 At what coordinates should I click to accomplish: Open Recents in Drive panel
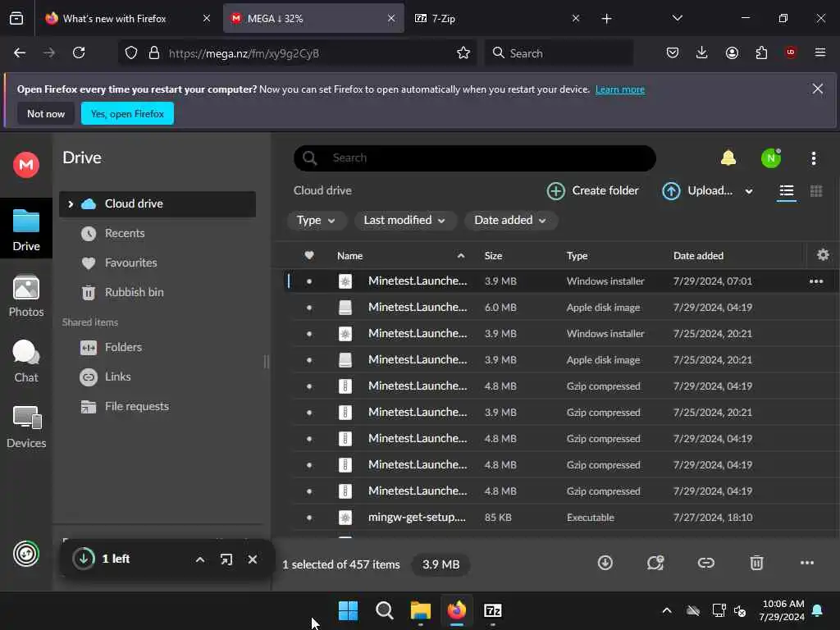click(x=157, y=234)
